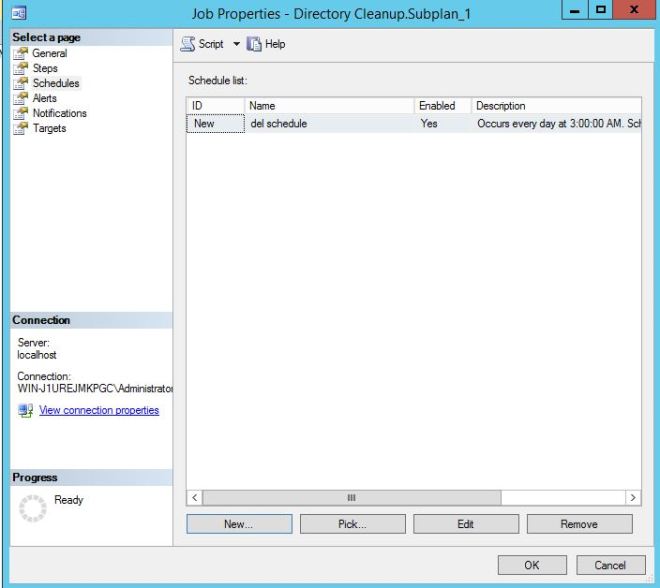Click the Targets page icon

20,129
